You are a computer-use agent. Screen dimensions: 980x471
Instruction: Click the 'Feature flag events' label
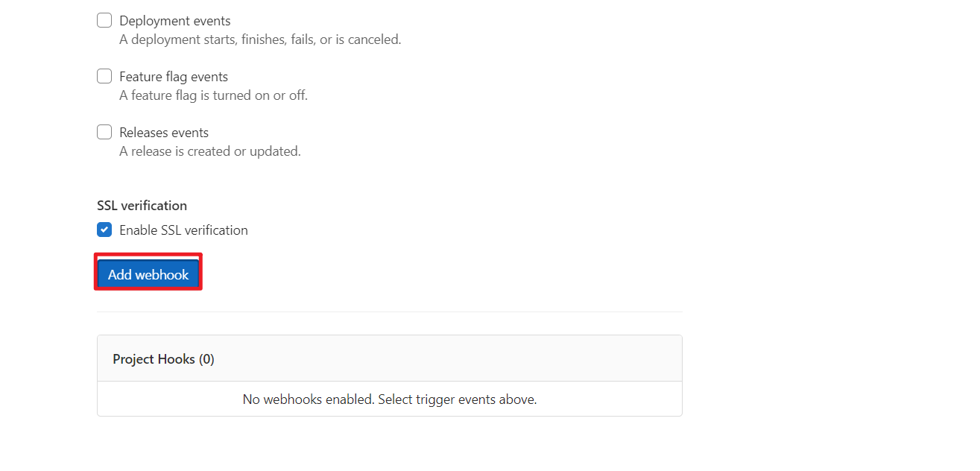tap(174, 77)
